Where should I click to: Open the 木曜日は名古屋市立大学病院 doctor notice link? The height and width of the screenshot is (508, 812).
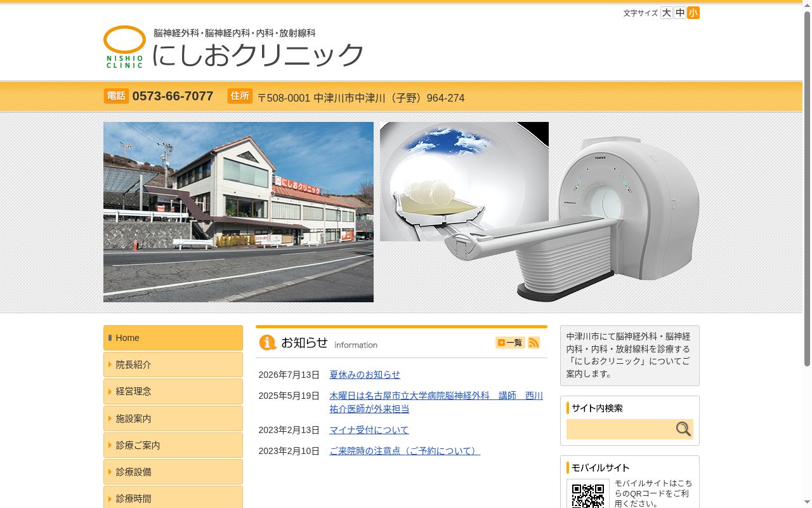coord(436,402)
